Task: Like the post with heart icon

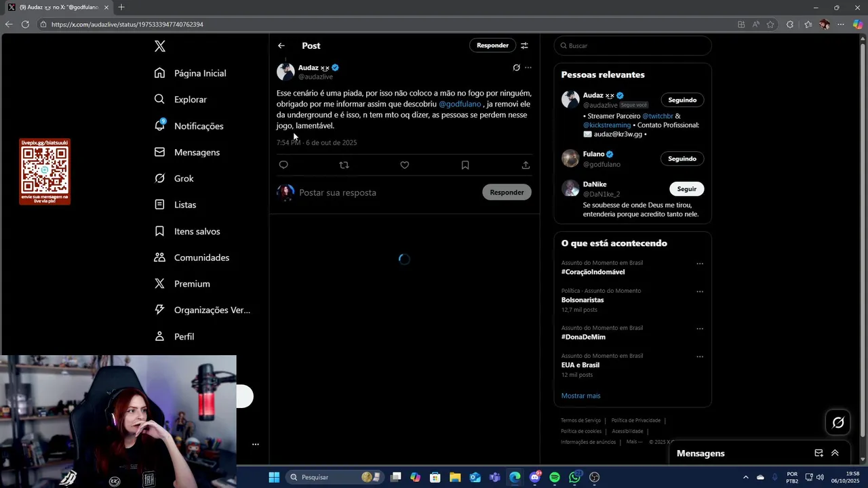Action: tap(405, 165)
